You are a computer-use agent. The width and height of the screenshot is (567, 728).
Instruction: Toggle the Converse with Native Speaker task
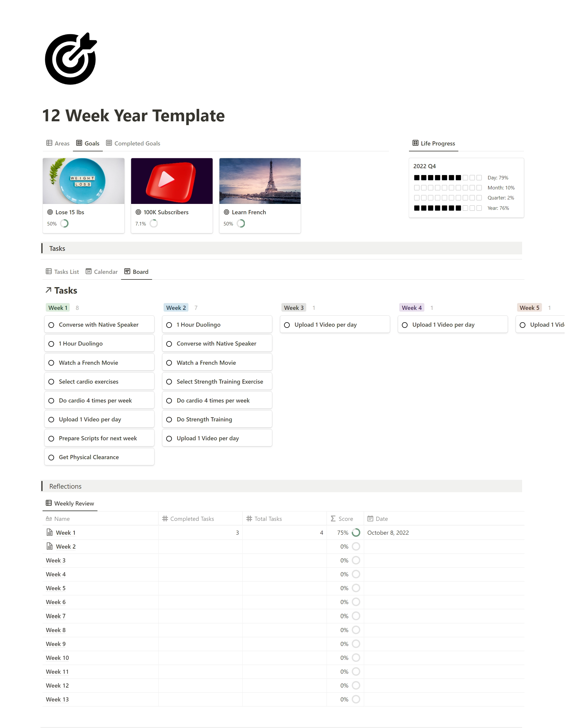pyautogui.click(x=51, y=324)
